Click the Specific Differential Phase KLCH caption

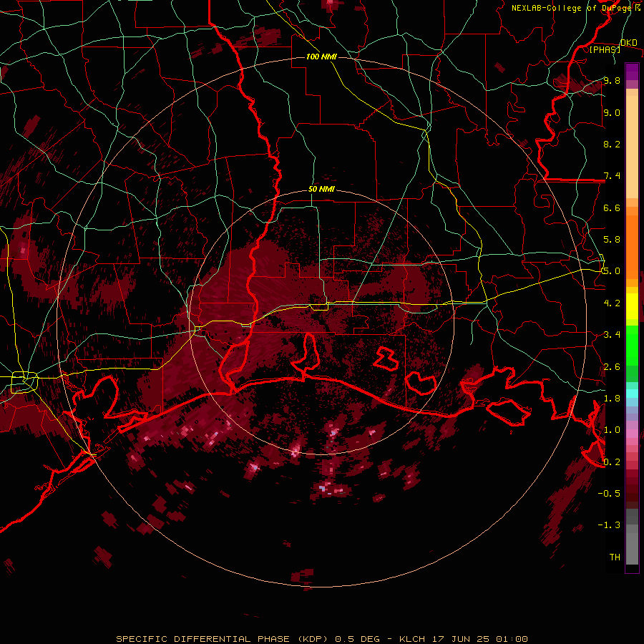pos(321,639)
